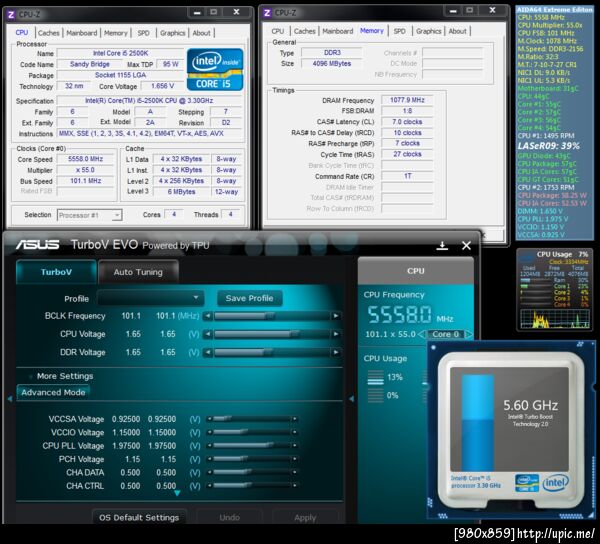
Task: Decrease CPU PLL Voltage with the left arrow
Action: (209, 446)
